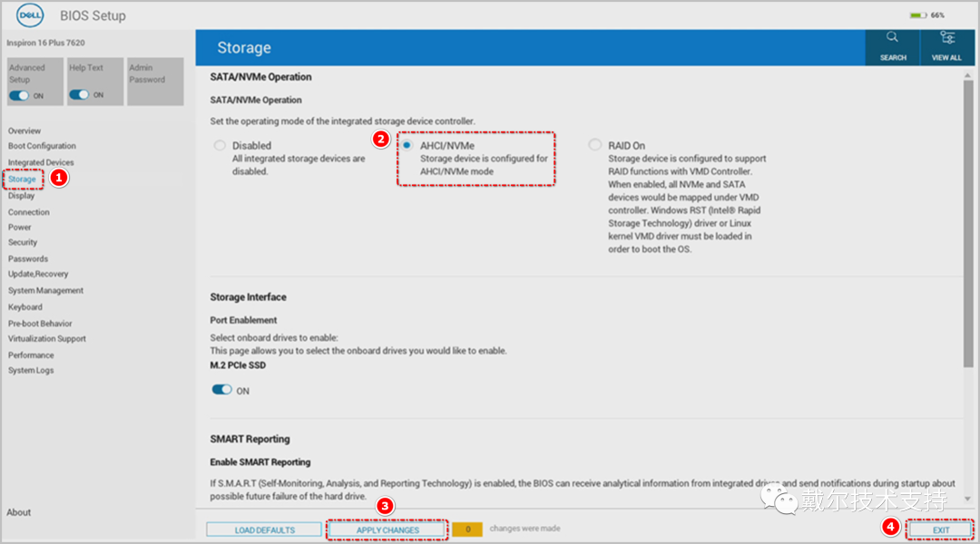Select RAID On radio option

(x=594, y=145)
